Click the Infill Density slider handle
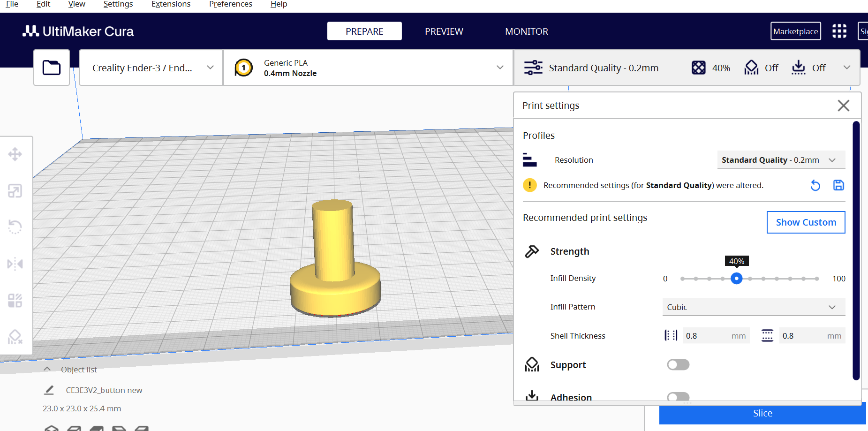Screen dimensions: 868x431 [x=736, y=279]
